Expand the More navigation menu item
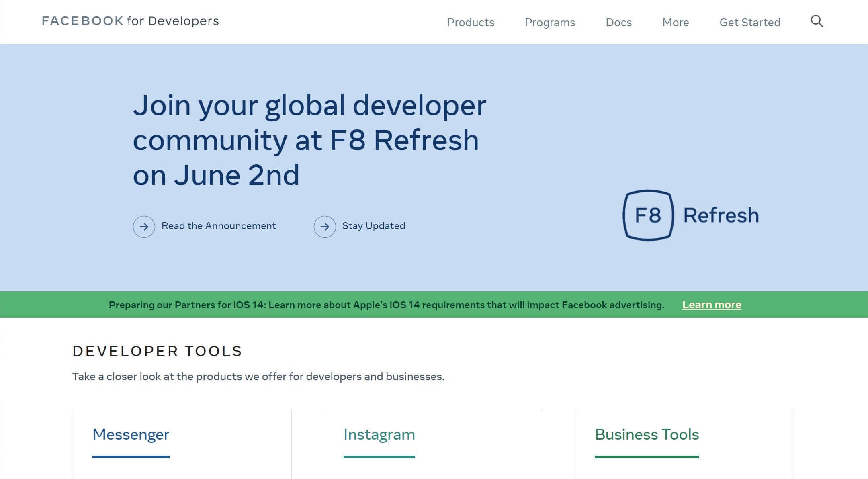868x479 pixels. pos(676,22)
